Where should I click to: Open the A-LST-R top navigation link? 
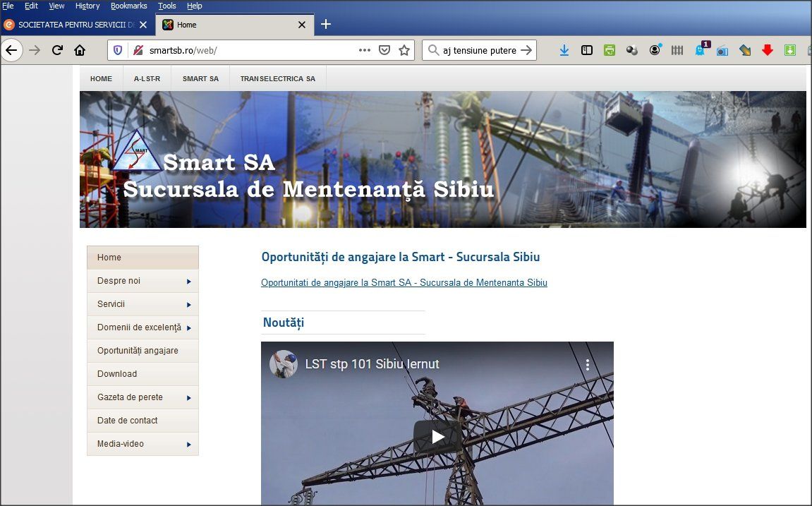147,79
